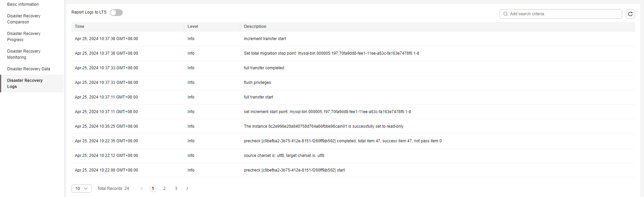This screenshot has width=644, height=197.
Task: Open Disaster Recovery Comparison section
Action: [24, 19]
